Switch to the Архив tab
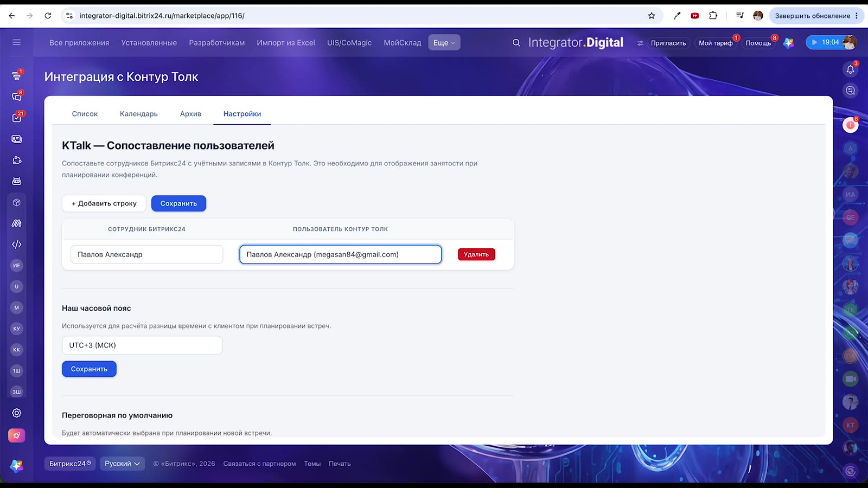Image resolution: width=868 pixels, height=488 pixels. tap(190, 114)
